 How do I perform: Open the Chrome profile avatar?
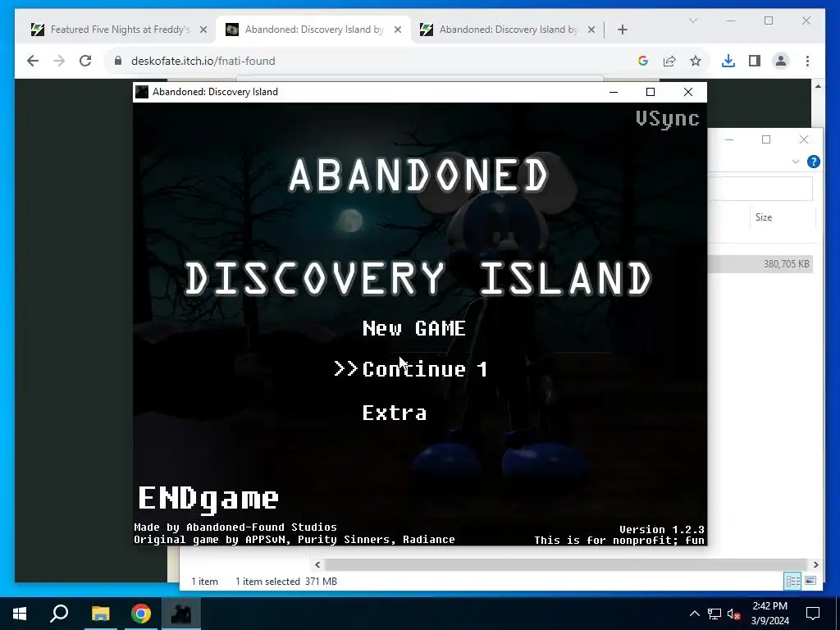tap(781, 61)
